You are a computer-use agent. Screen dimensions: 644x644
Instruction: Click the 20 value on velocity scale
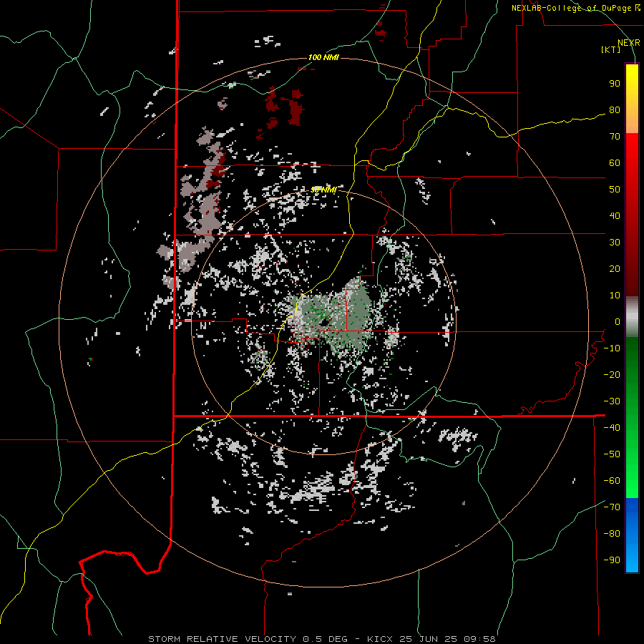(x=615, y=269)
